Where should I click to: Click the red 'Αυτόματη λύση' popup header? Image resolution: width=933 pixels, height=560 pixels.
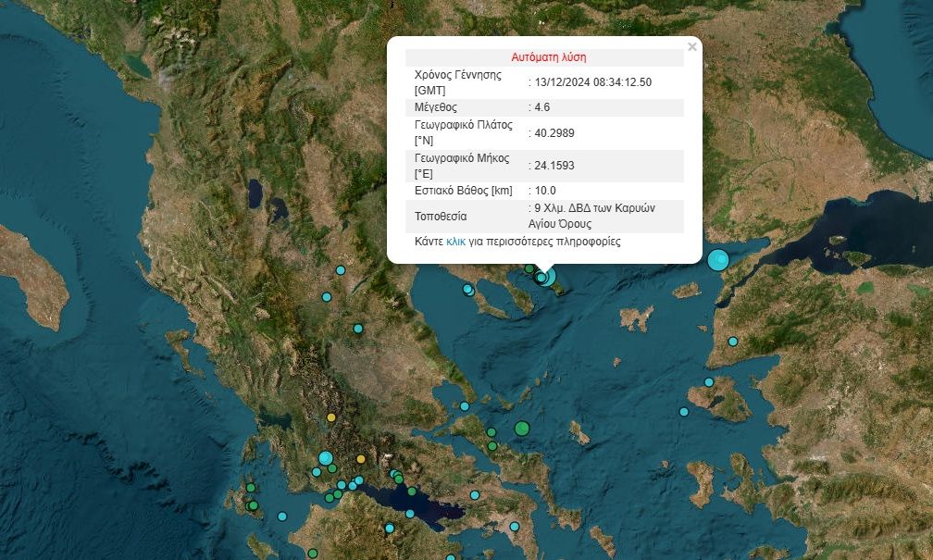point(549,57)
